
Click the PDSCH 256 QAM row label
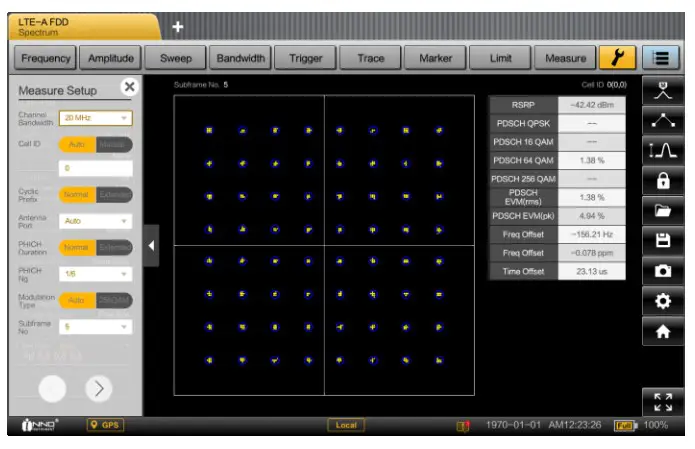(x=523, y=179)
